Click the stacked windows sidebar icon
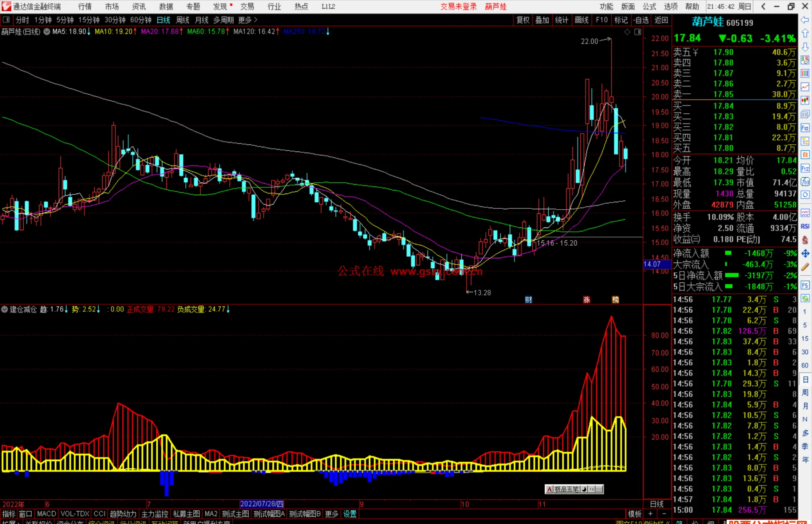The height and width of the screenshot is (524, 812). pyautogui.click(x=805, y=114)
